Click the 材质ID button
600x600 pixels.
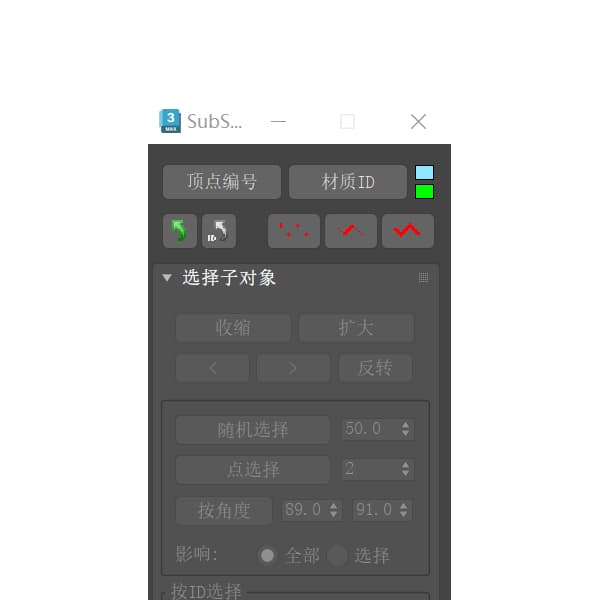pyautogui.click(x=348, y=182)
